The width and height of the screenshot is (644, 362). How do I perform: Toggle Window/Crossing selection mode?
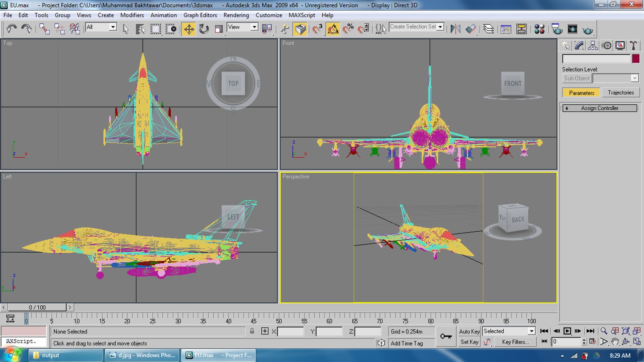171,29
